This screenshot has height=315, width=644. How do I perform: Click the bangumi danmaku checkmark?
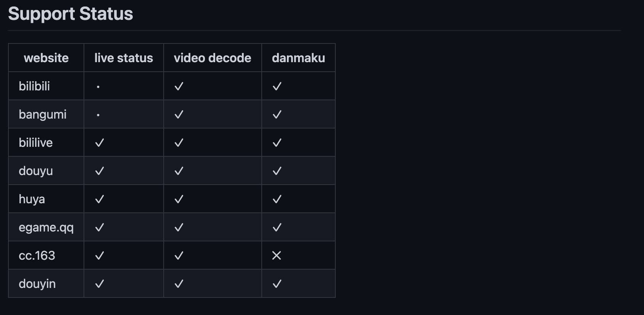(277, 114)
